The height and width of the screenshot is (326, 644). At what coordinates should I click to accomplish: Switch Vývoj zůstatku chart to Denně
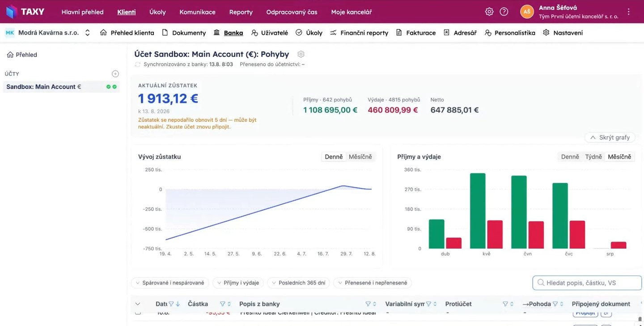pos(334,157)
